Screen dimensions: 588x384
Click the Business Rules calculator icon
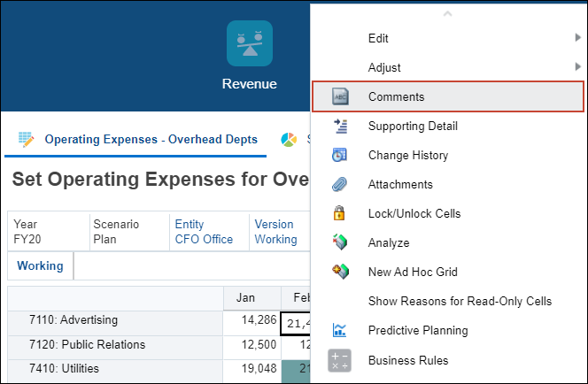click(x=339, y=360)
